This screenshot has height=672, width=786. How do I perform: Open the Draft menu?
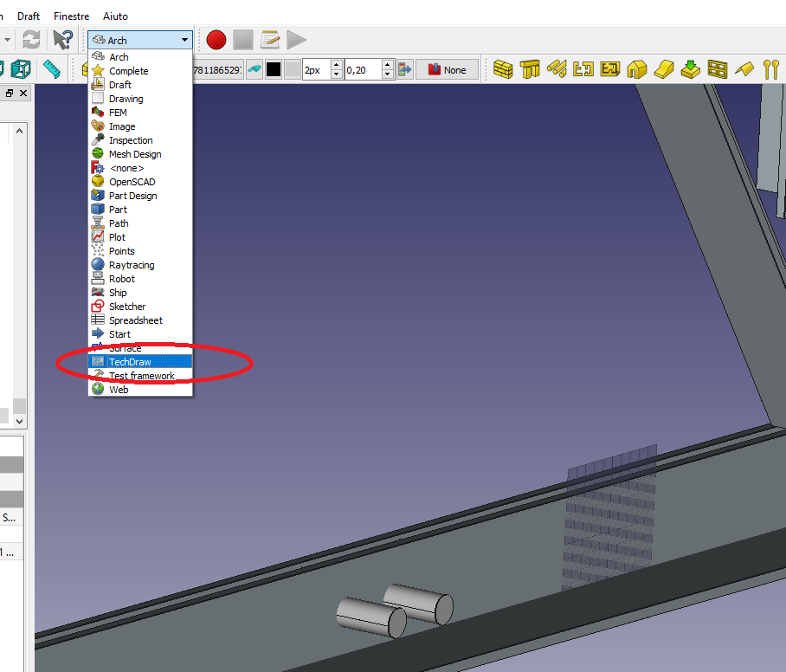click(x=29, y=16)
